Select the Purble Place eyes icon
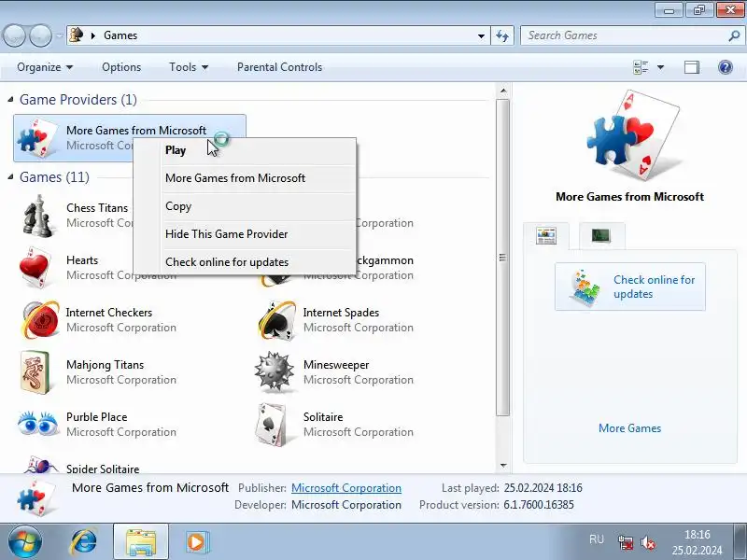747x560 pixels. 37,424
